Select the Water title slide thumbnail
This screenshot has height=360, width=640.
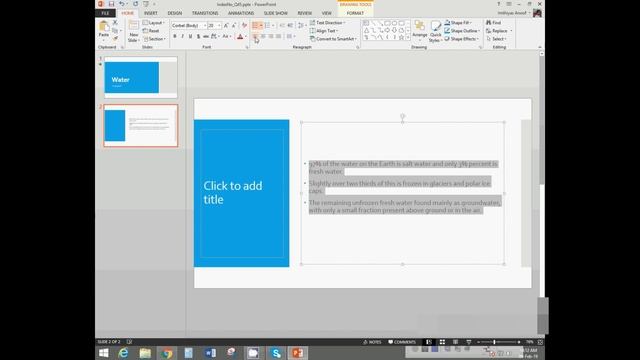coord(141,78)
